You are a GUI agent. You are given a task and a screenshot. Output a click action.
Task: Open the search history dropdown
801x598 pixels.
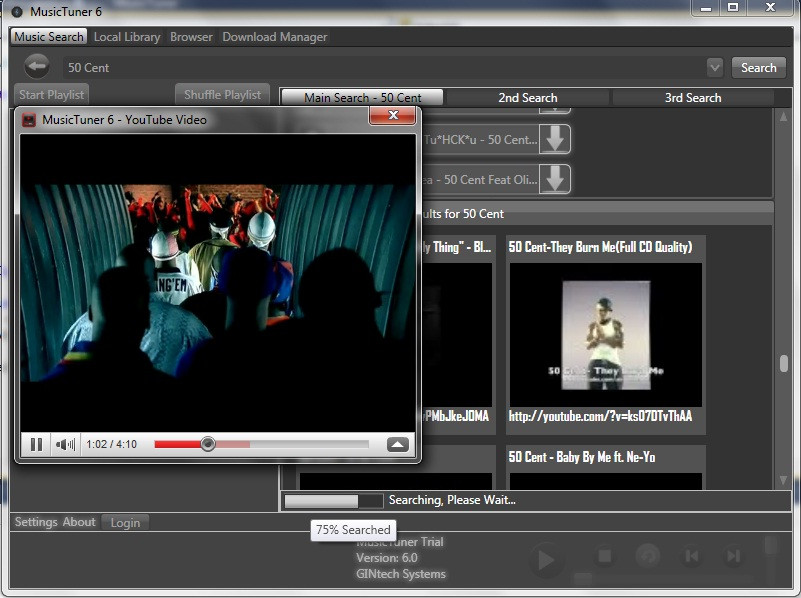coord(715,67)
